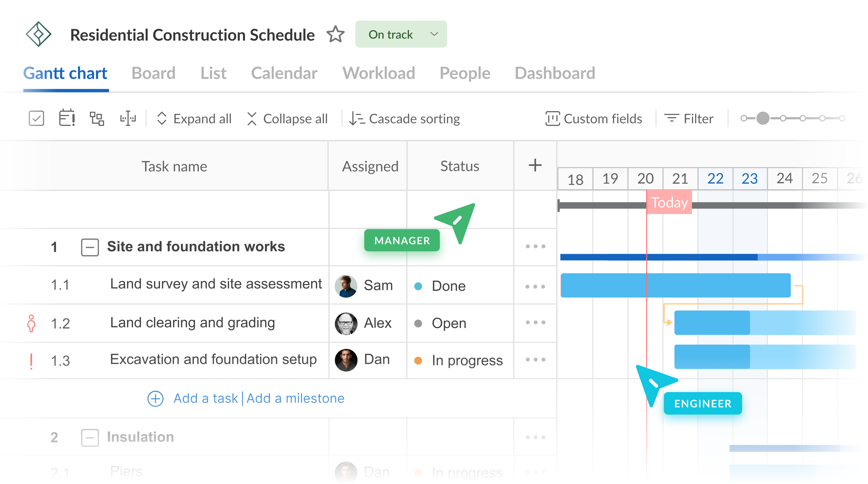This screenshot has height=484, width=868.
Task: Open the Filter options
Action: (x=689, y=119)
